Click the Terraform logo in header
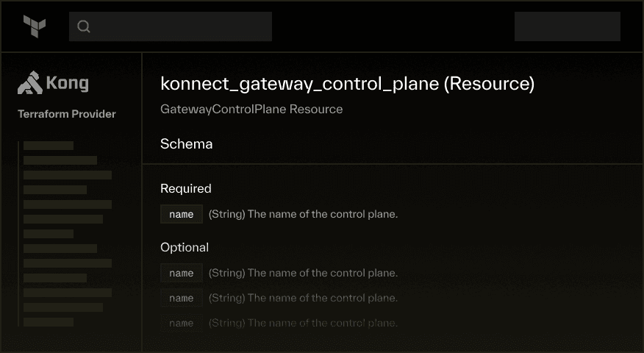 [x=35, y=26]
